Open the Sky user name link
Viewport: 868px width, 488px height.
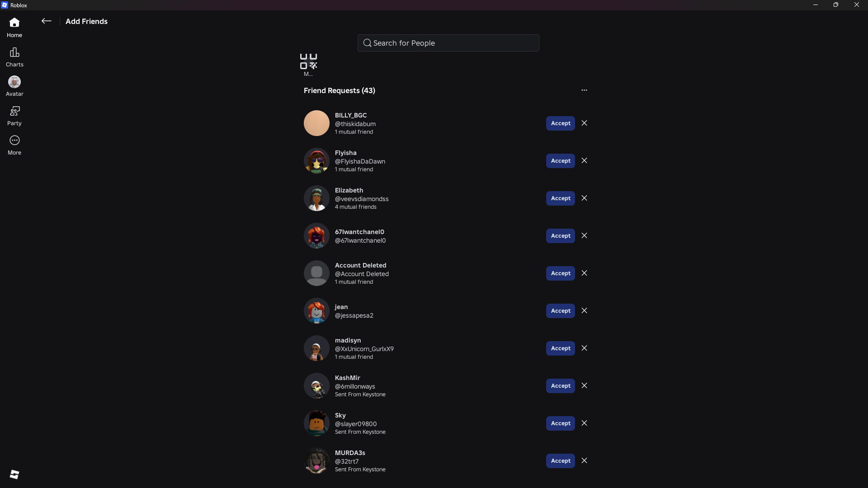pyautogui.click(x=340, y=415)
